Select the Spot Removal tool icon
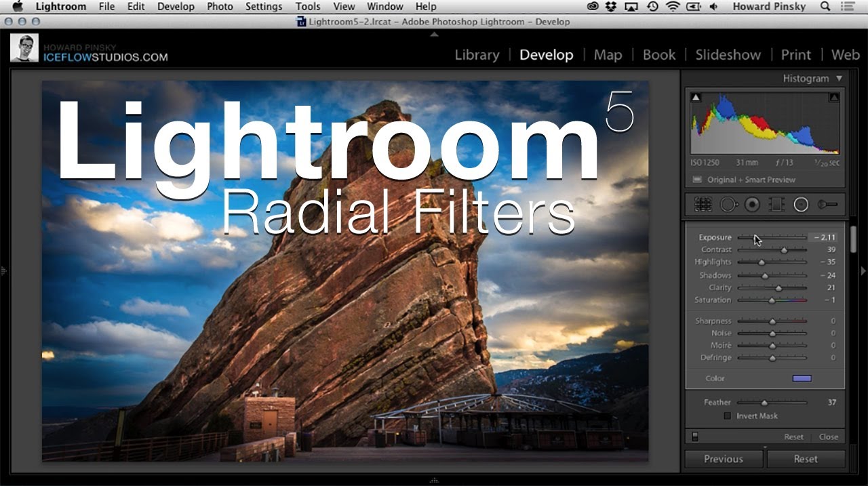This screenshot has height=486, width=868. (728, 204)
